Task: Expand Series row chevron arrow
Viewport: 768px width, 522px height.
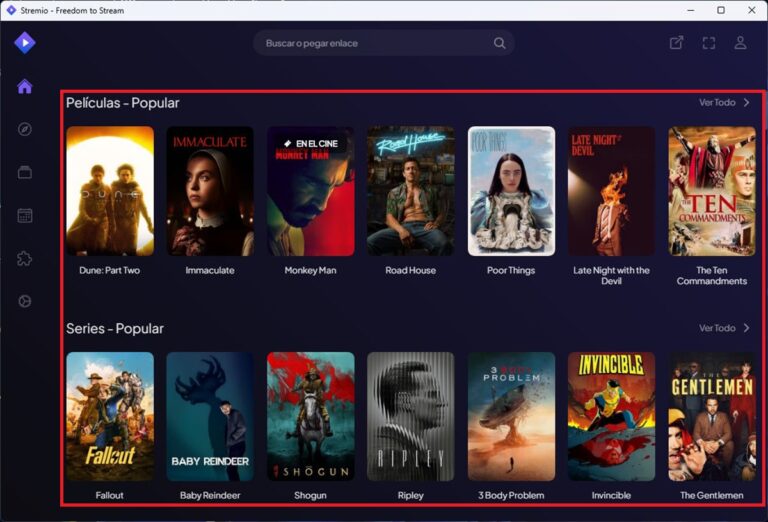Action: pyautogui.click(x=746, y=328)
